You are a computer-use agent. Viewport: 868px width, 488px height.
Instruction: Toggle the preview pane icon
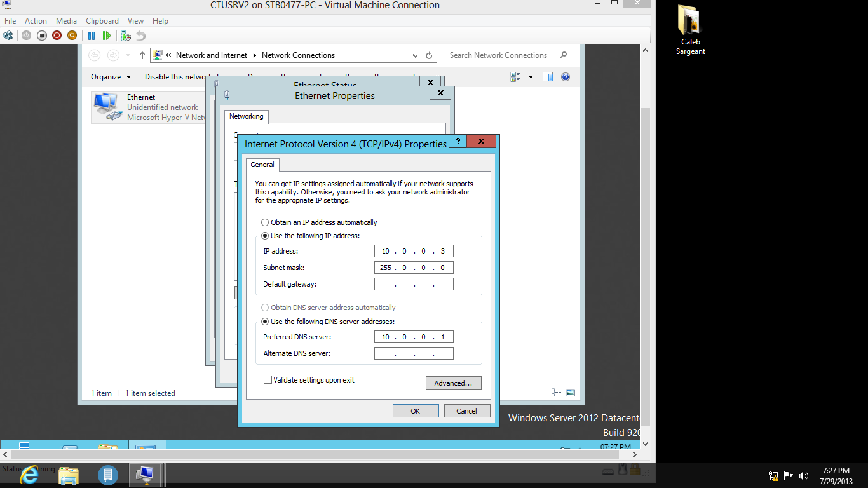click(548, 77)
